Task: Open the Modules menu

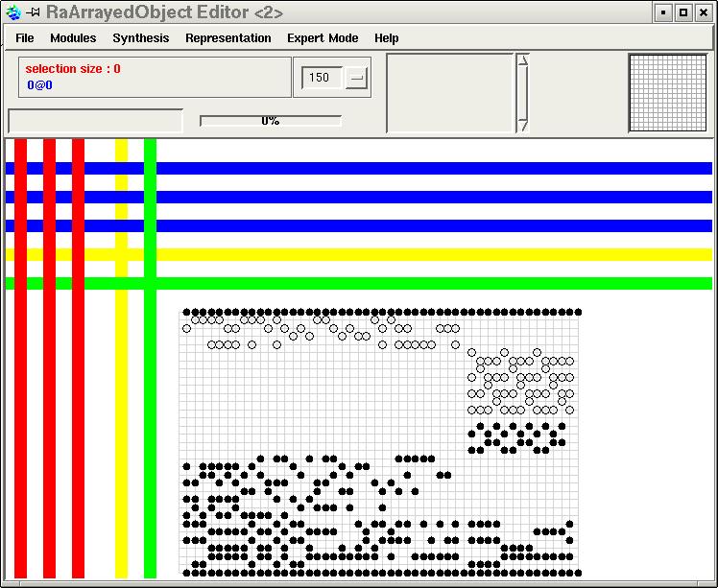Action: [x=73, y=38]
